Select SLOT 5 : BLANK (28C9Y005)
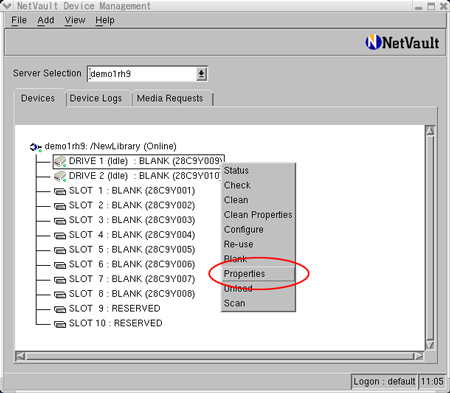 (132, 250)
